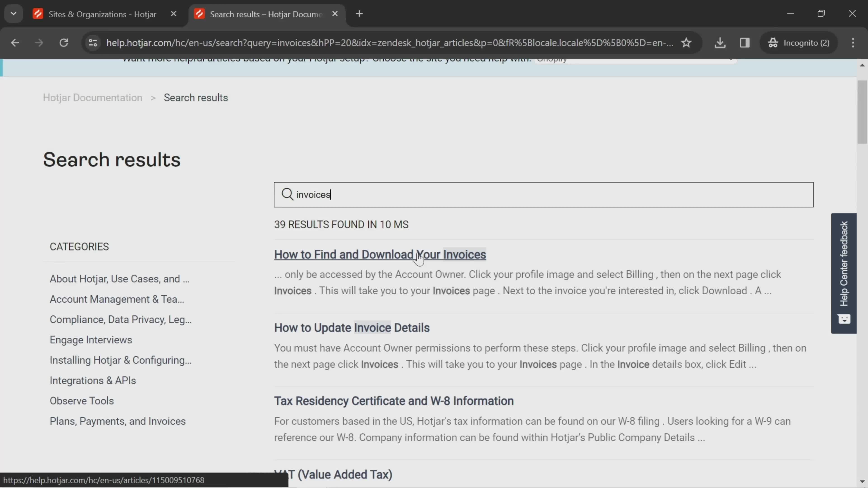Click Hotjar Documentation breadcrumb link

coord(93,98)
